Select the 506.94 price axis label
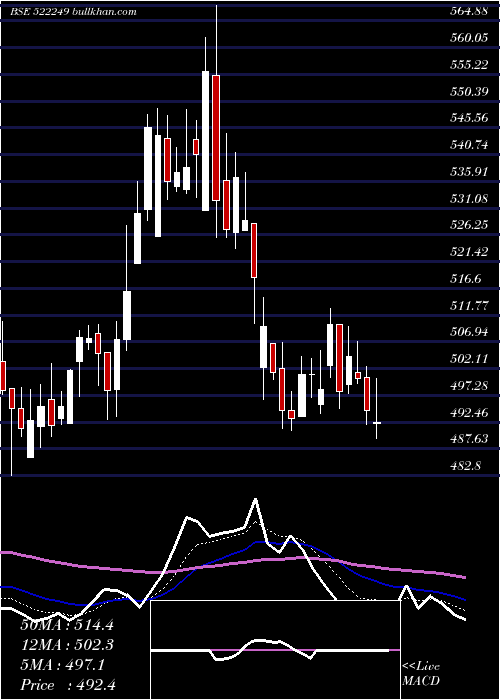This screenshot has height=700, width=500. point(468,332)
